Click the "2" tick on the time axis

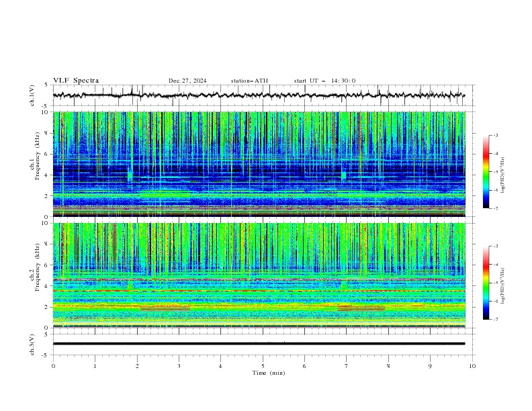pos(137,366)
